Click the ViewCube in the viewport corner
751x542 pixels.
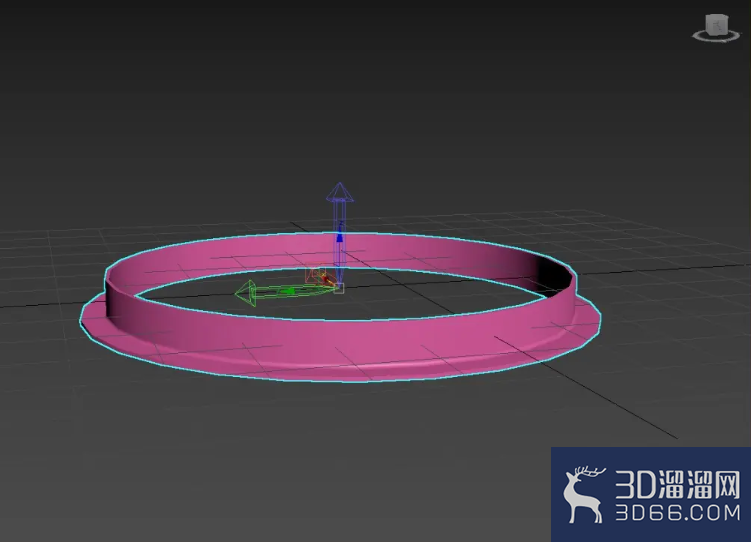717,28
